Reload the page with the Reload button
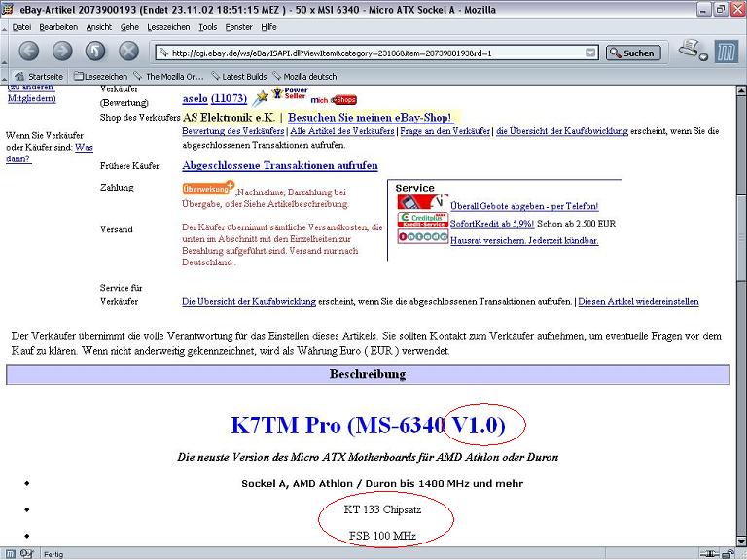The image size is (747, 560). click(x=95, y=51)
